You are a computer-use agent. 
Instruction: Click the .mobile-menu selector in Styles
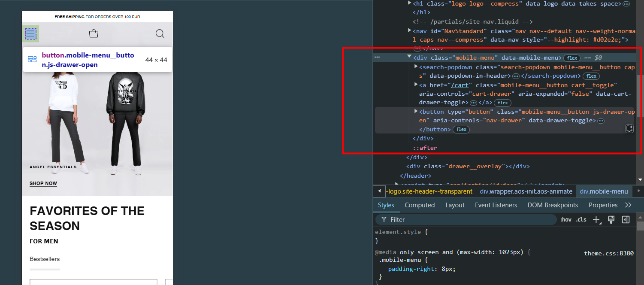399,260
